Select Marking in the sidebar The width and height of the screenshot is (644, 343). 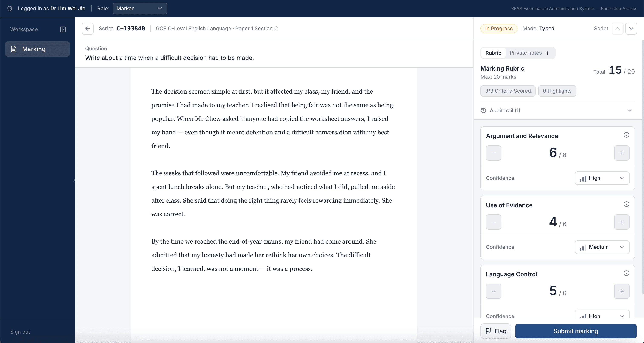tap(37, 49)
